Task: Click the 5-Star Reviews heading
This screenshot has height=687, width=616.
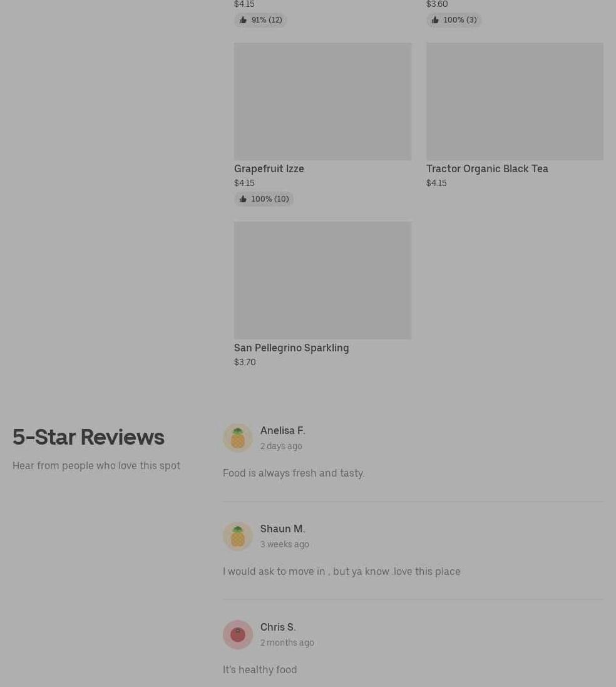Action: [x=88, y=437]
